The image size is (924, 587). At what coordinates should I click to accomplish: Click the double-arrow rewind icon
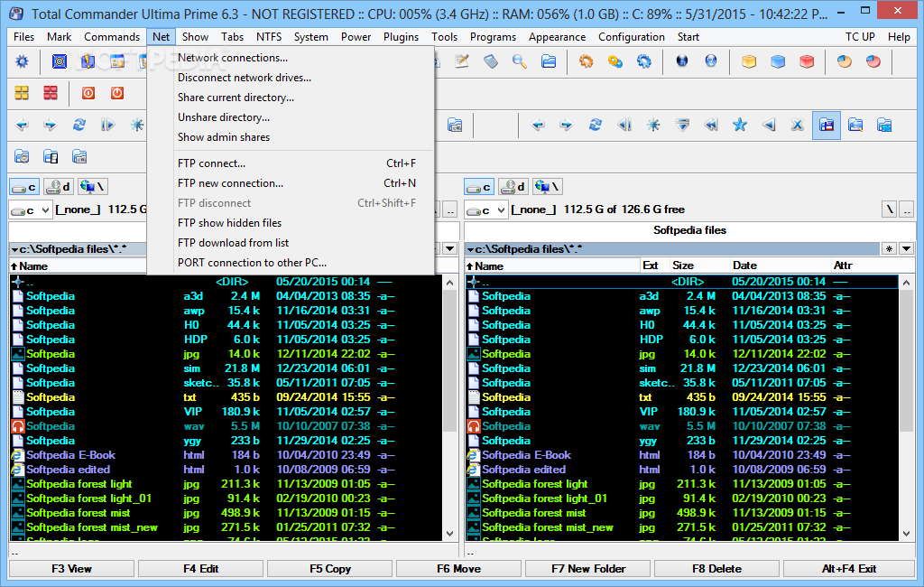coord(711,125)
